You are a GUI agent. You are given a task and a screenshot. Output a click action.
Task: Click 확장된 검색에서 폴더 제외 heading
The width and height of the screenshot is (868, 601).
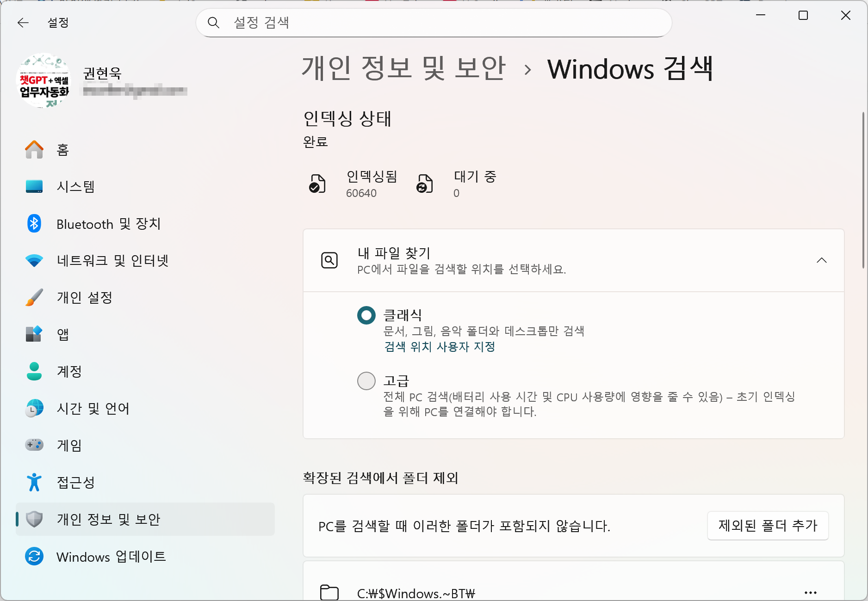[381, 478]
